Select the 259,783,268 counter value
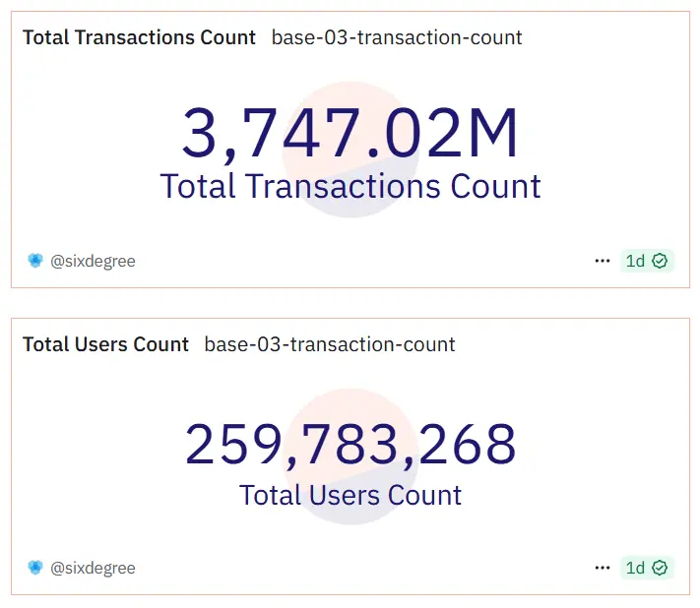This screenshot has height=608, width=700. (350, 444)
